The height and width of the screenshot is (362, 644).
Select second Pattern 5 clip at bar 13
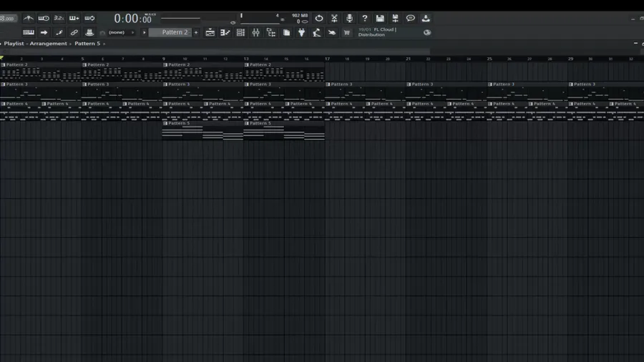pos(284,130)
